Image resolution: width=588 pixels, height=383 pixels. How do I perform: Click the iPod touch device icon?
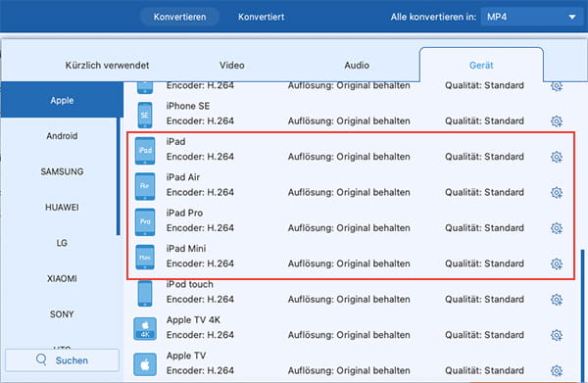coord(145,294)
